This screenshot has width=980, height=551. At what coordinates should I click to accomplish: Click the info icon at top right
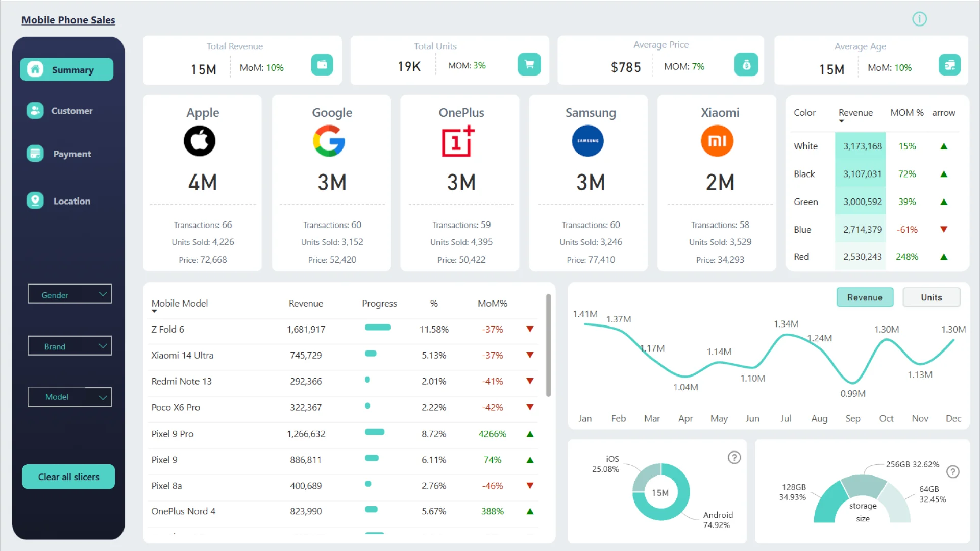tap(919, 19)
